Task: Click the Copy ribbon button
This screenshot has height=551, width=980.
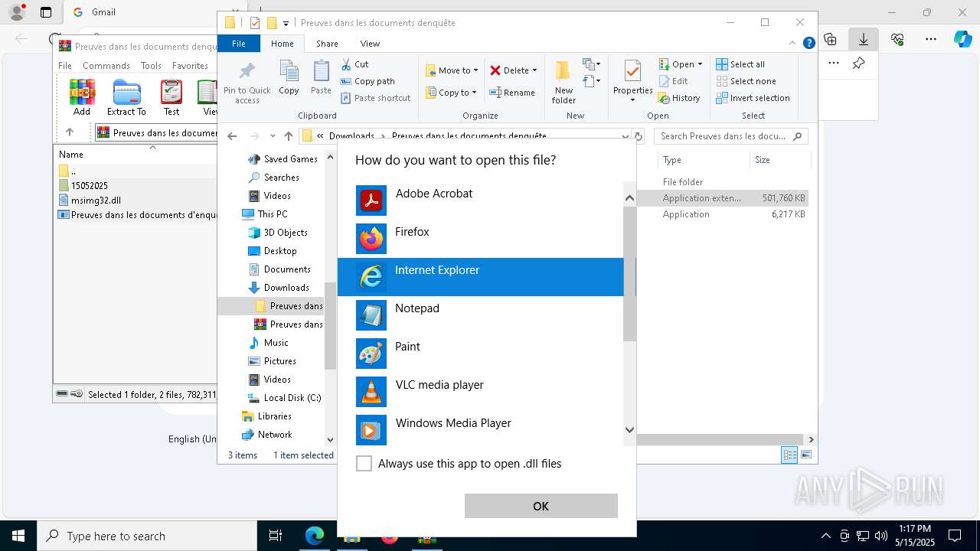Action: tap(289, 77)
